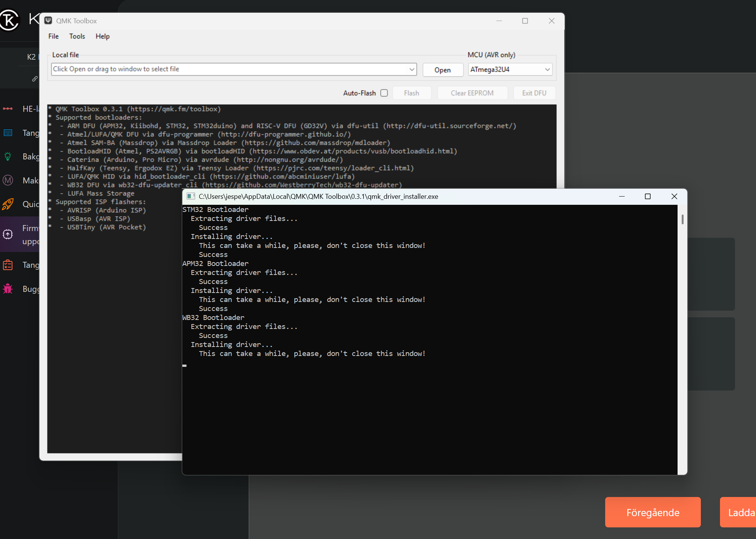Screen dimensions: 756x539
Task: Expand the Local file path dropdown
Action: tap(412, 69)
